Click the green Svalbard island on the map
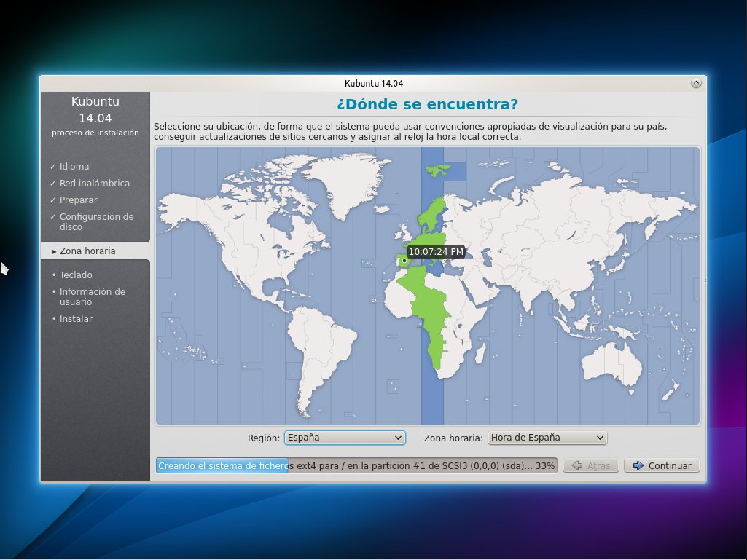The height and width of the screenshot is (560, 747). coord(438,170)
